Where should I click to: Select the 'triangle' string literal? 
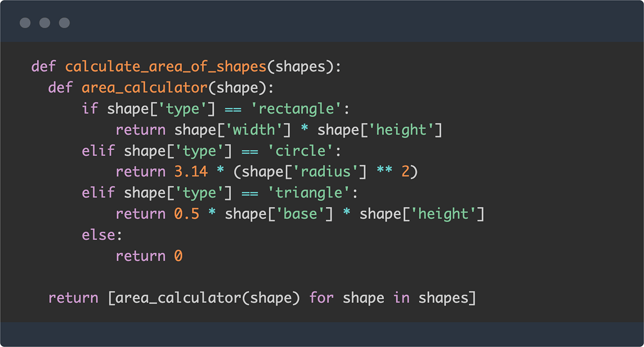tap(309, 192)
